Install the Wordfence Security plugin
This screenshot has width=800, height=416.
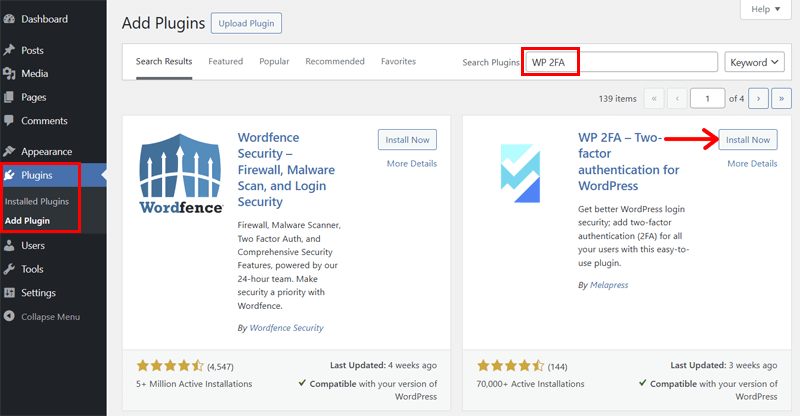407,140
